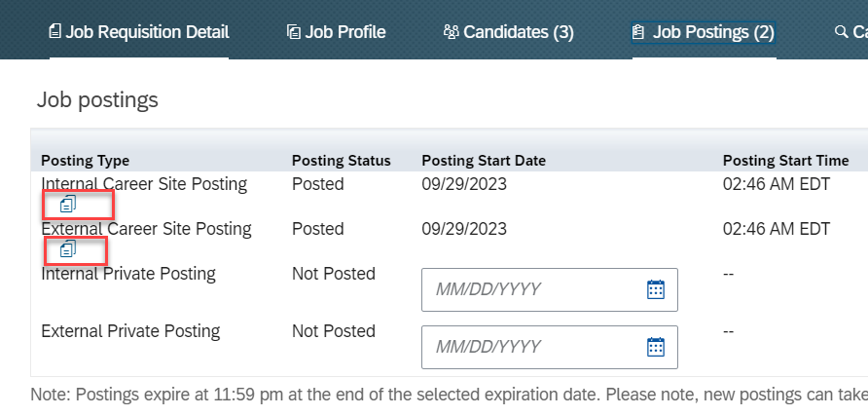Image resolution: width=868 pixels, height=416 pixels.
Task: Select the Job Postings (2) tab
Action: pyautogui.click(x=703, y=32)
